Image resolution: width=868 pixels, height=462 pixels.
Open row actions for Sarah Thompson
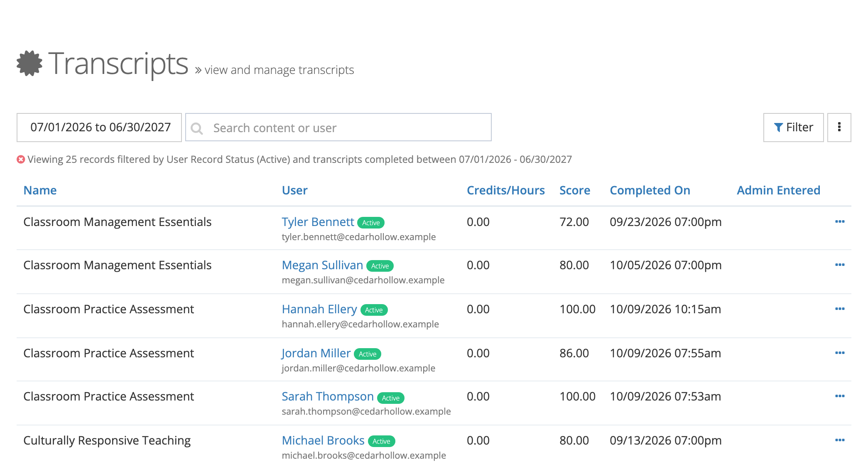840,396
